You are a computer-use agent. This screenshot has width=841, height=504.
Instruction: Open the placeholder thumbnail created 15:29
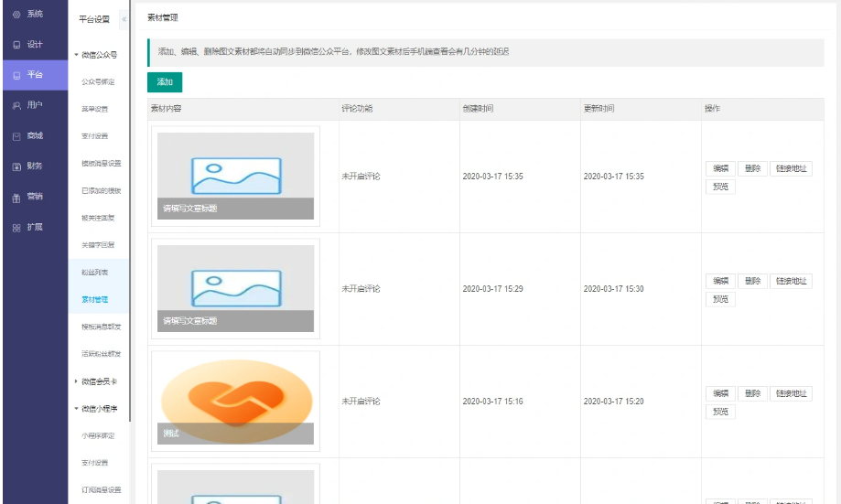(235, 288)
